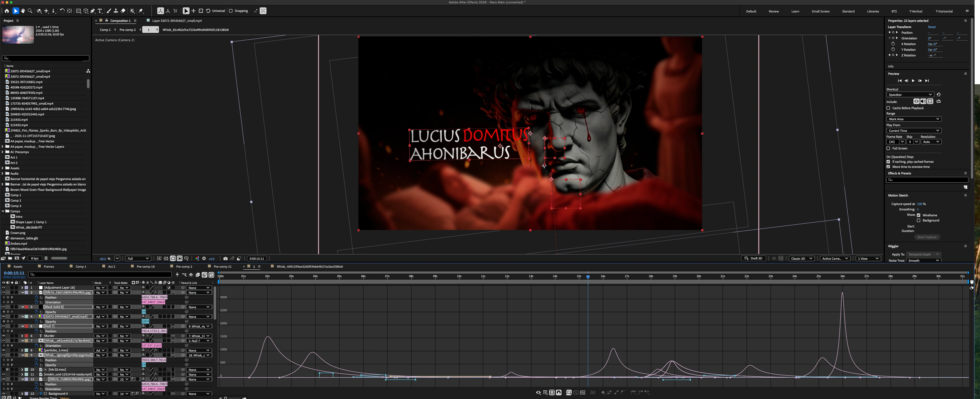Select the Puppet Pin tool

click(x=141, y=11)
